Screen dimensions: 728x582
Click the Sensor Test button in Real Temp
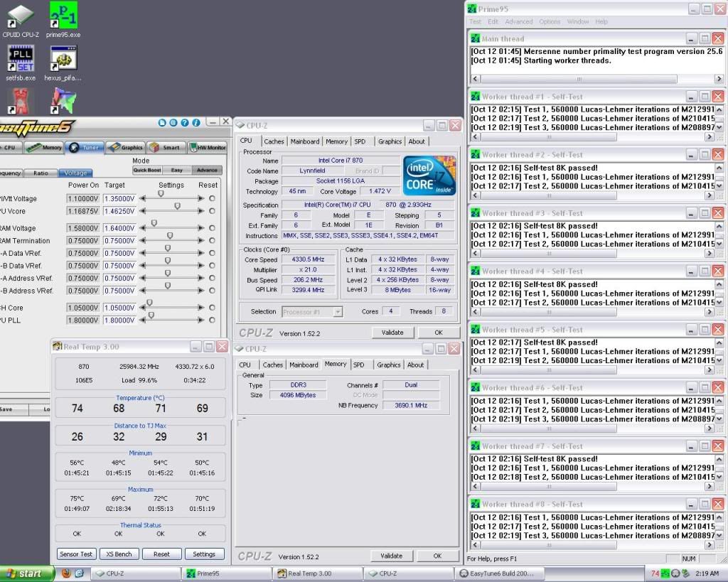point(76,554)
